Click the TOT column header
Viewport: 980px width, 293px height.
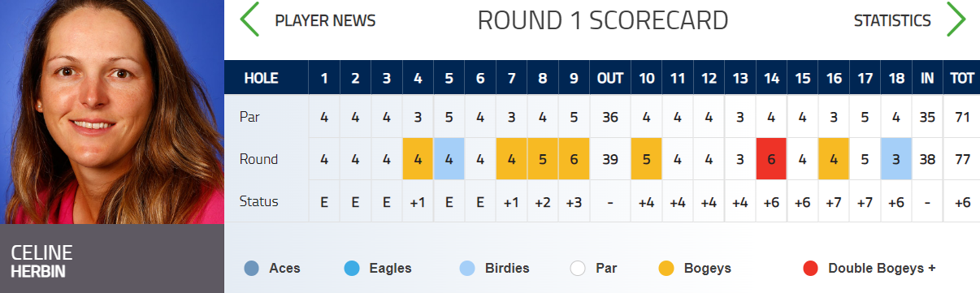[962, 79]
